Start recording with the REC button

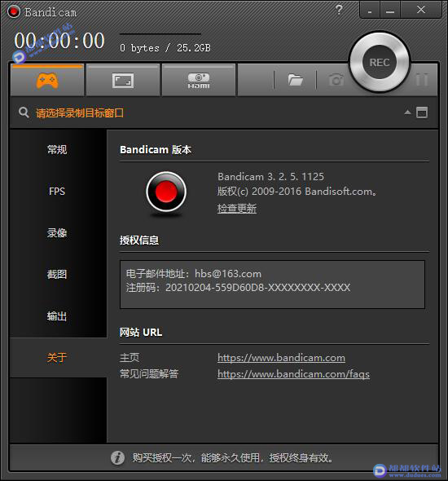click(x=380, y=62)
